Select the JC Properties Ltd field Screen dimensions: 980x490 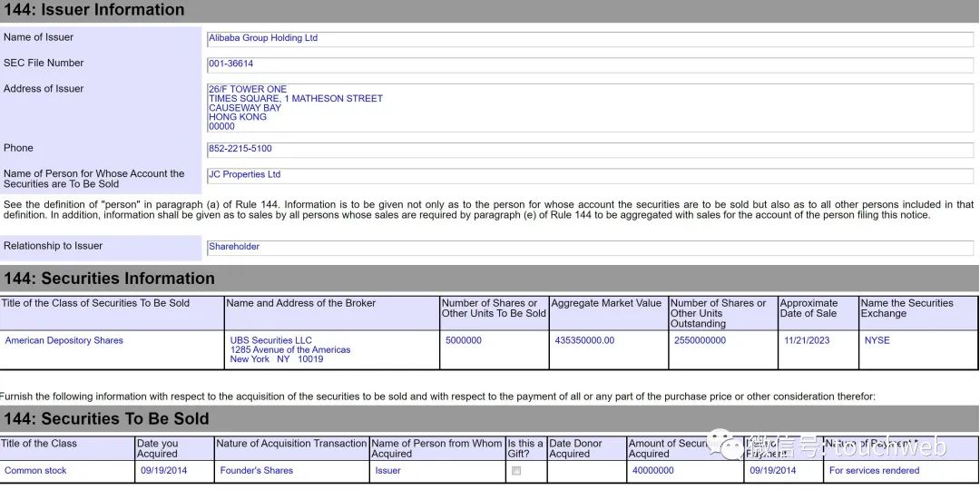coord(590,176)
